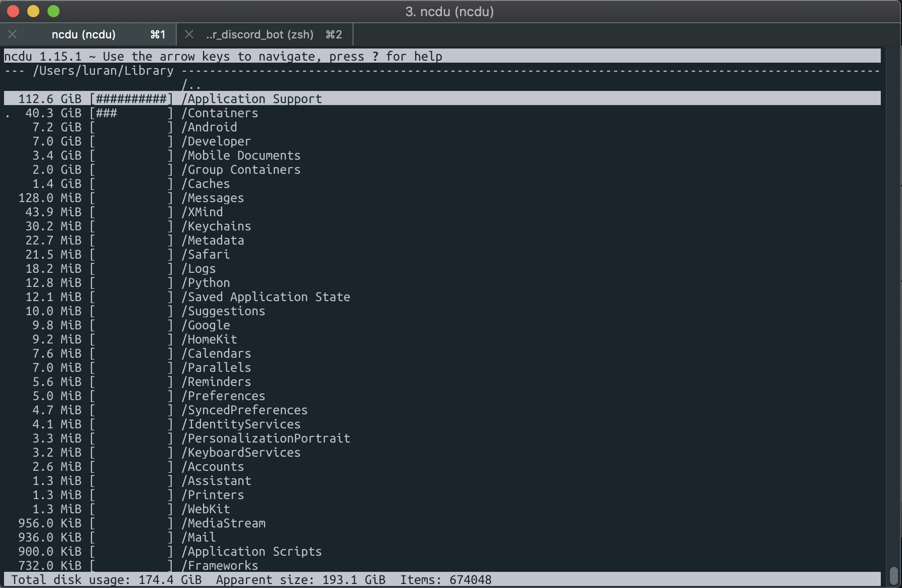Select the /Assistant directory row

[x=442, y=481]
